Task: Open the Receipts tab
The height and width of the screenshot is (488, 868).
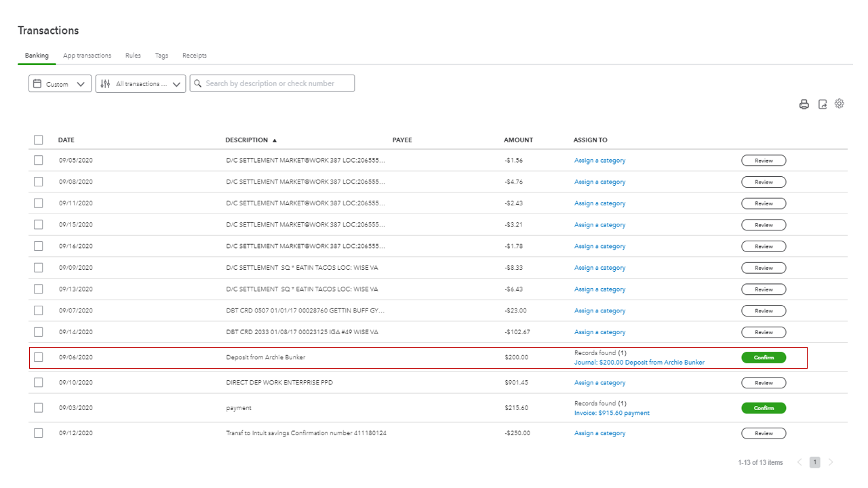Action: (x=195, y=55)
